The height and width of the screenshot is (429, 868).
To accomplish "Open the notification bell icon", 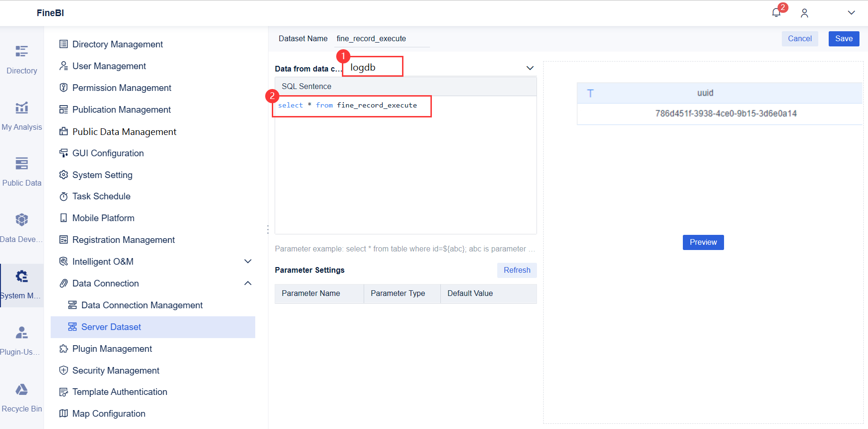I will [776, 13].
